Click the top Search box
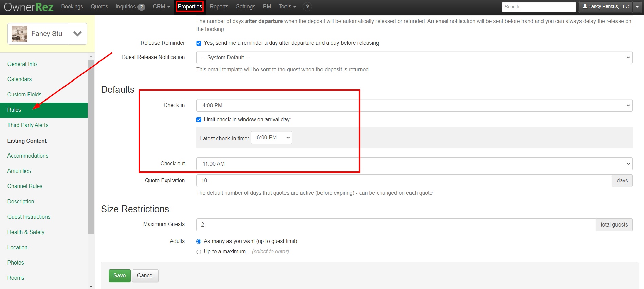The image size is (644, 289). click(x=538, y=7)
